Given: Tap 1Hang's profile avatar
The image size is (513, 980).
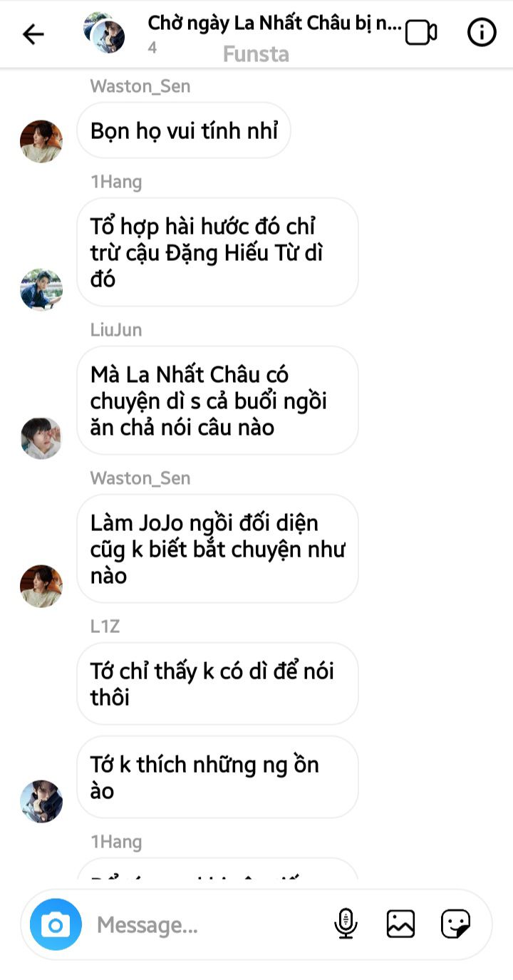Looking at the screenshot, I should (x=41, y=289).
